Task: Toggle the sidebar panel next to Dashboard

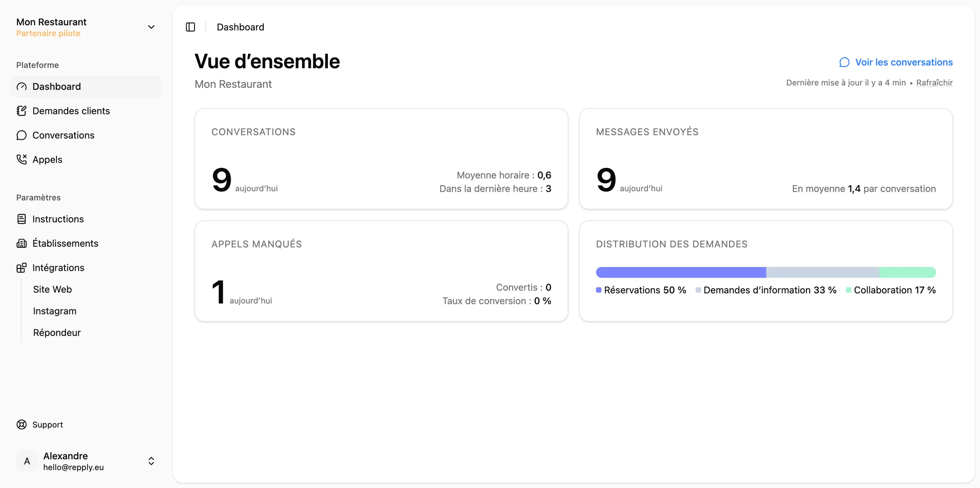Action: [x=190, y=27]
